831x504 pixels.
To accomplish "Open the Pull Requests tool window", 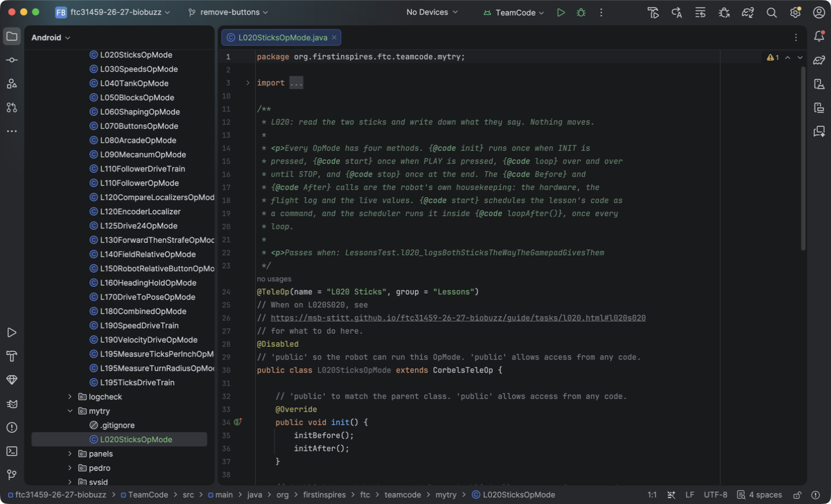I will click(x=12, y=107).
